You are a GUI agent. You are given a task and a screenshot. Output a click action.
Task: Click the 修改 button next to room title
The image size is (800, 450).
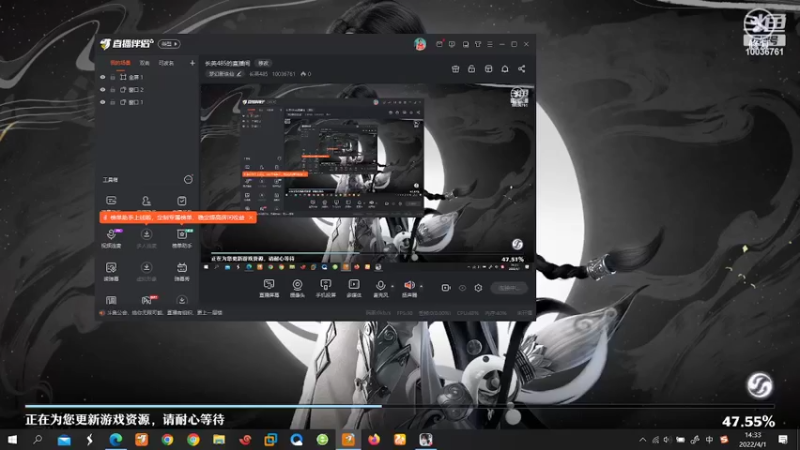[263, 63]
